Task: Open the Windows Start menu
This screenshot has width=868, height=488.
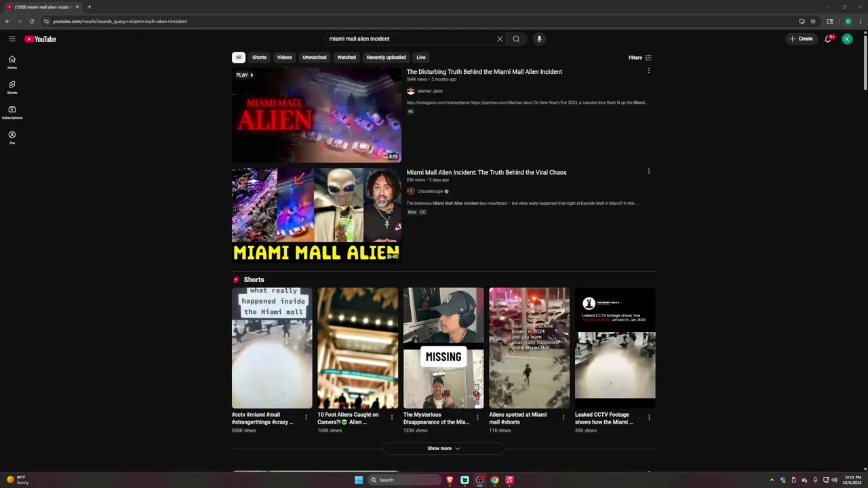Action: [x=359, y=480]
